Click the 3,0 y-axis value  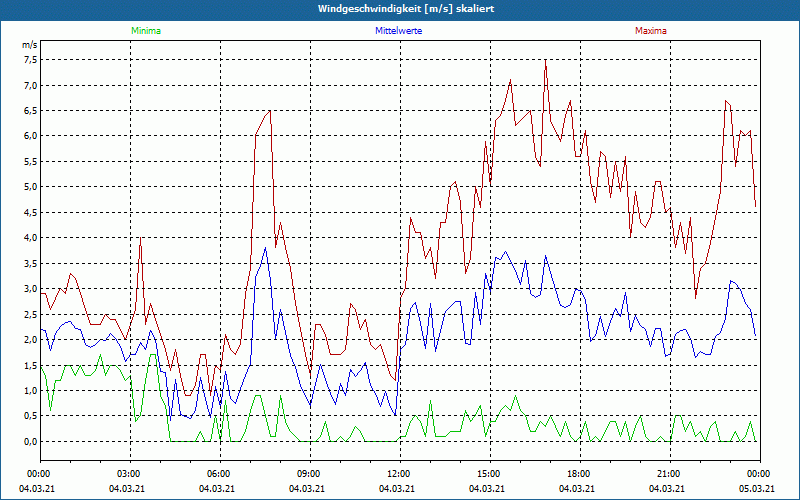[x=31, y=289]
